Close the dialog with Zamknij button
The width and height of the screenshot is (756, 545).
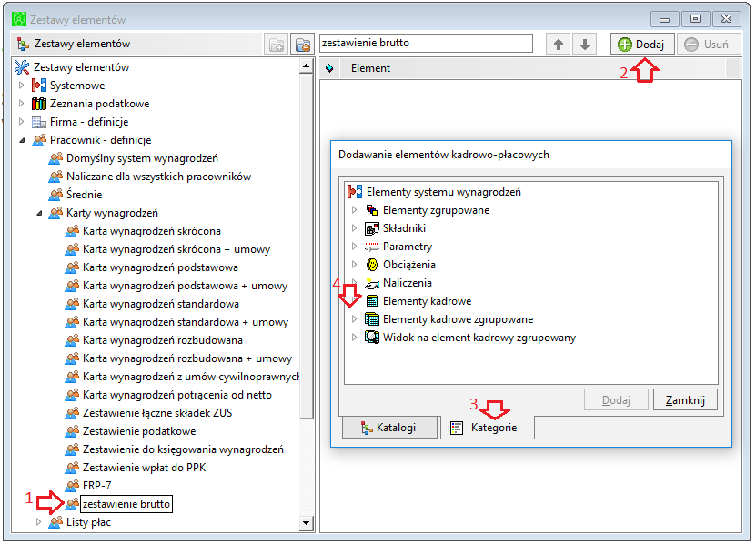tap(685, 400)
